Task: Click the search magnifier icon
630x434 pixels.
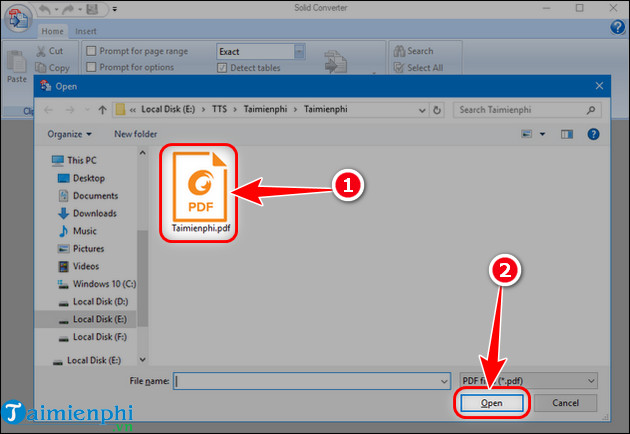Action: pos(591,110)
